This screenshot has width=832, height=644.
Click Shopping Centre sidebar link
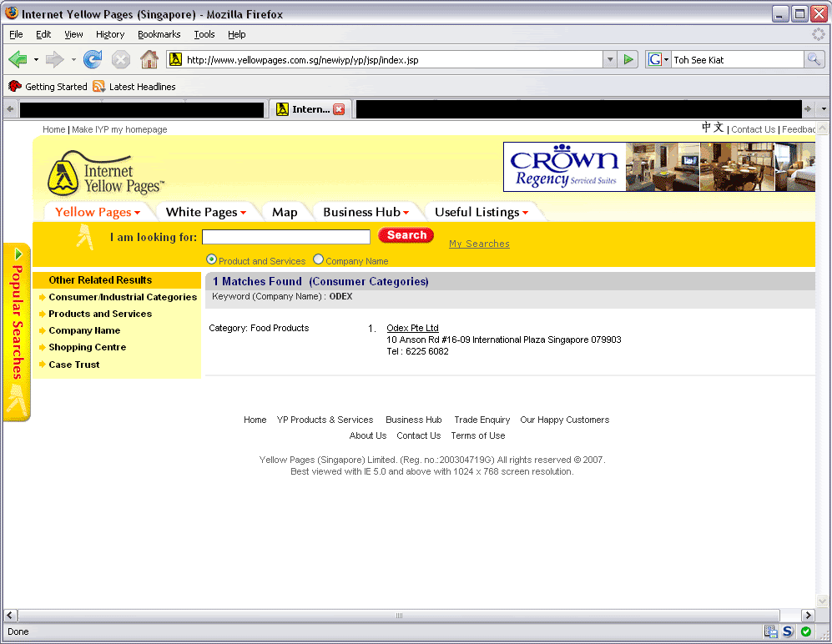pyautogui.click(x=88, y=347)
